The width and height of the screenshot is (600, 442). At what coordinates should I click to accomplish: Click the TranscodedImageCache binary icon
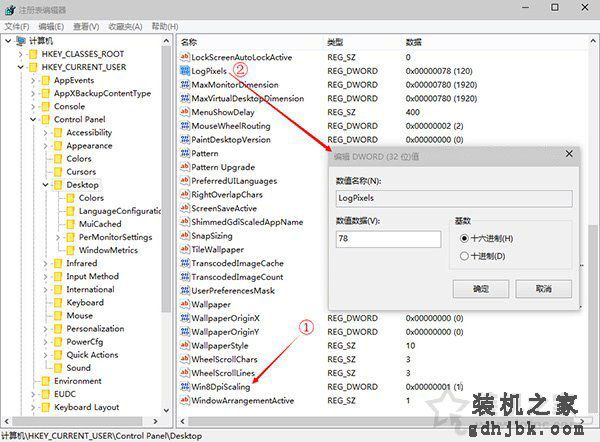click(185, 263)
